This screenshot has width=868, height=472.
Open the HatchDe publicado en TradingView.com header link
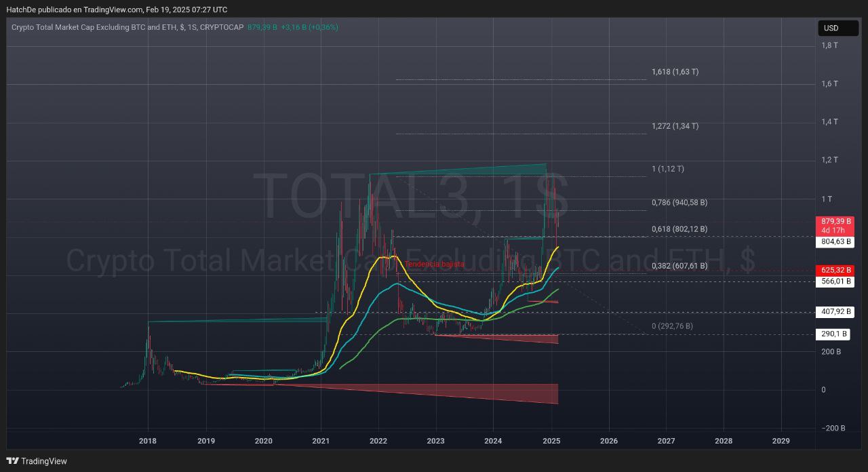[x=117, y=9]
